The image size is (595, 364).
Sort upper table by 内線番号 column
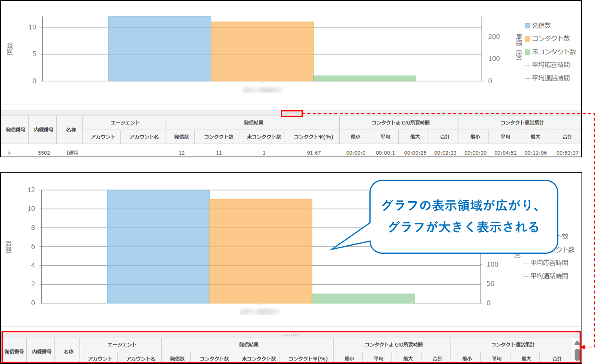pyautogui.click(x=44, y=130)
